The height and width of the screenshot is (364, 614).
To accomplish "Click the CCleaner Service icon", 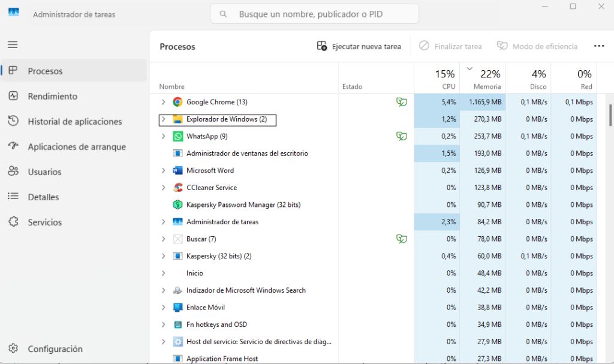I will click(x=177, y=187).
